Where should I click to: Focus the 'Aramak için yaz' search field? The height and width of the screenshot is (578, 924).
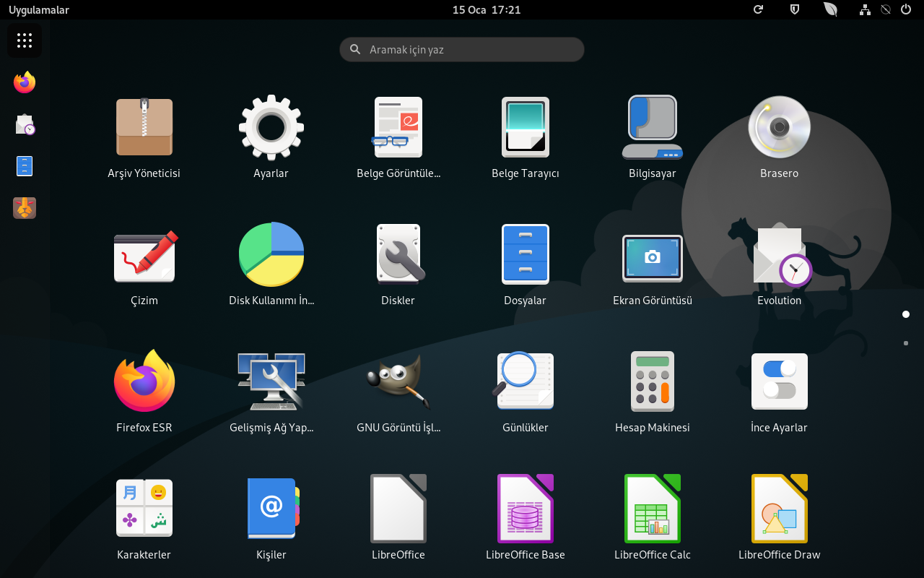[462, 49]
